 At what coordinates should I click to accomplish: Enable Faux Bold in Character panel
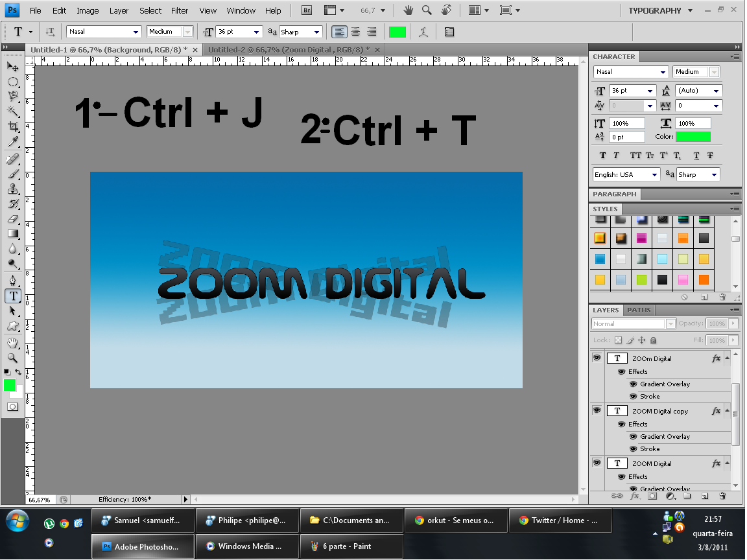point(602,156)
